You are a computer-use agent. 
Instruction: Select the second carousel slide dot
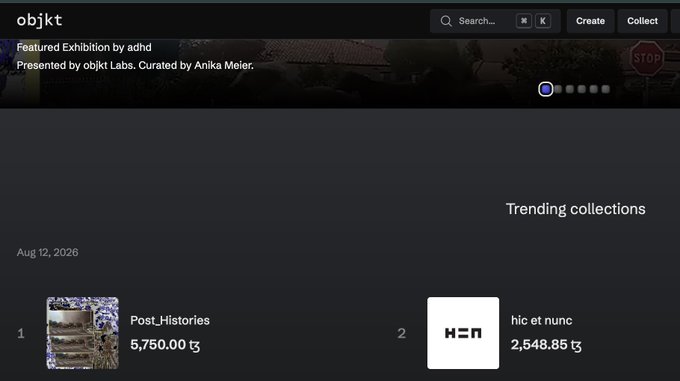click(558, 89)
